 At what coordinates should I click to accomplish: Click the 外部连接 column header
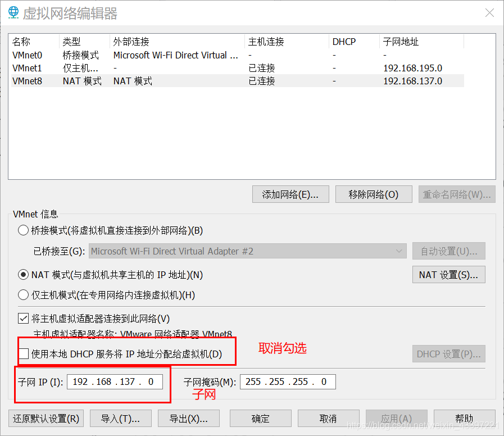tap(178, 42)
